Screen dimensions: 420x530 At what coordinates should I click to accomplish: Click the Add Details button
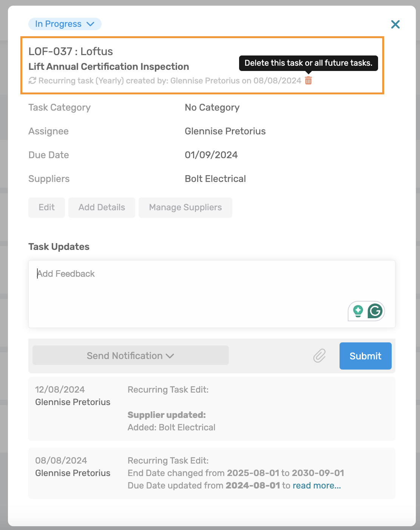pyautogui.click(x=102, y=207)
